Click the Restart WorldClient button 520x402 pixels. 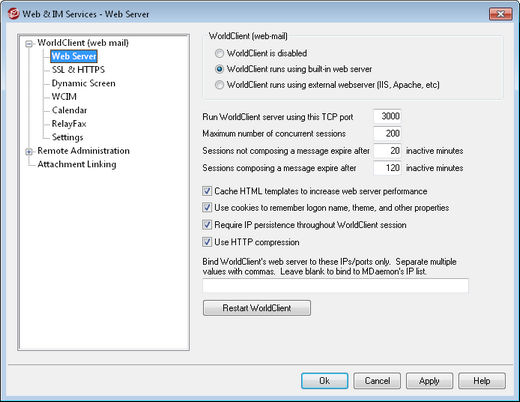click(257, 308)
